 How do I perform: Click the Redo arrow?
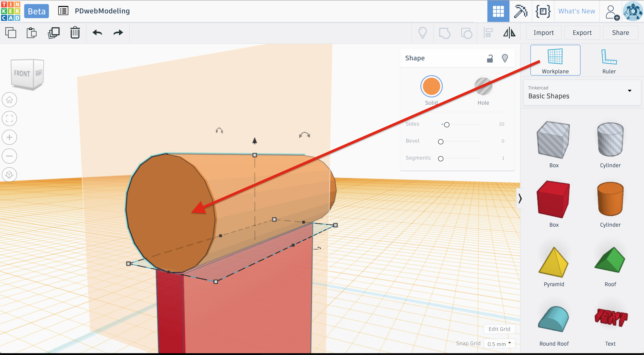coord(118,33)
